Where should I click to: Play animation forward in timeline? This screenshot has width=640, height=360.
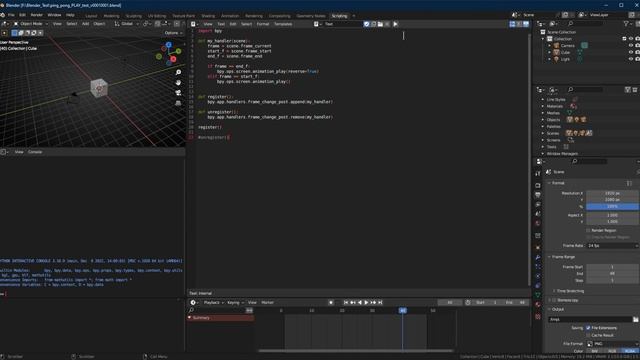click(x=366, y=302)
